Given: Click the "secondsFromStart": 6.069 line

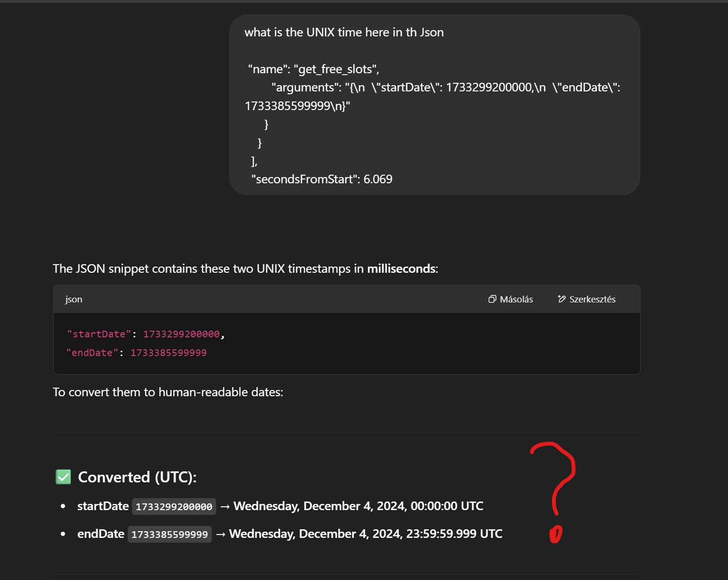Looking at the screenshot, I should click(x=321, y=179).
